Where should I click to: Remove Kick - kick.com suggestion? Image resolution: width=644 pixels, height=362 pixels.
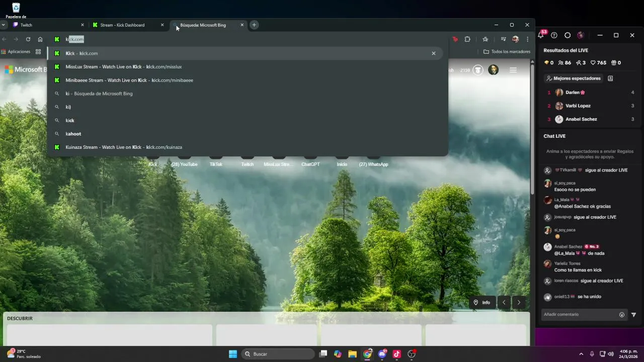click(434, 53)
